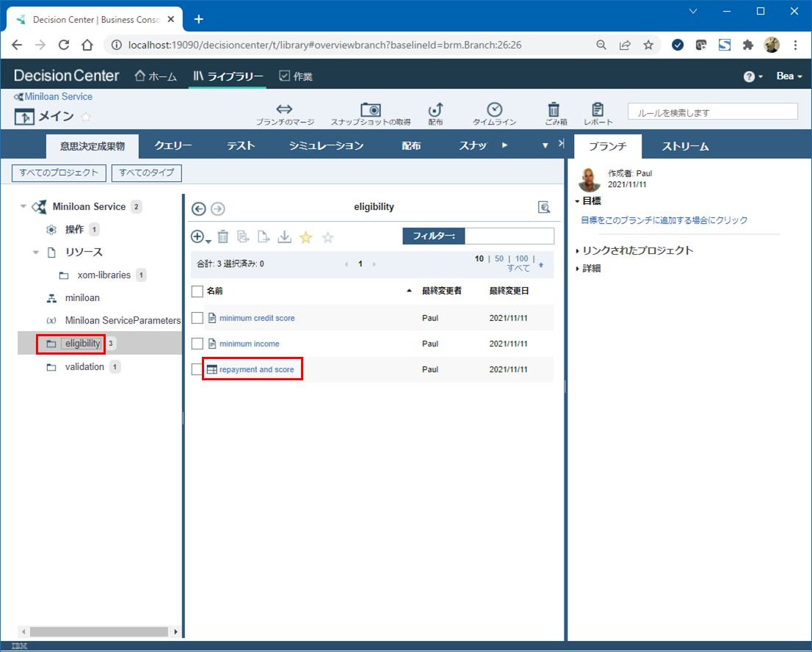This screenshot has height=652, width=812.
Task: Click the filled gold star favorite icon
Action: tap(306, 237)
